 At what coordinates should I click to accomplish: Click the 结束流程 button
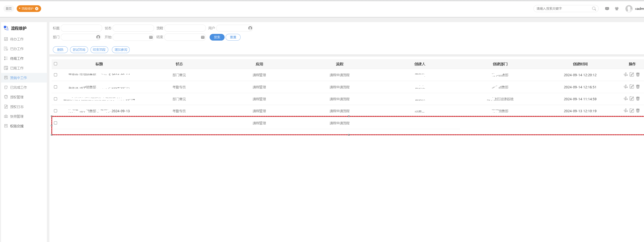tap(99, 50)
